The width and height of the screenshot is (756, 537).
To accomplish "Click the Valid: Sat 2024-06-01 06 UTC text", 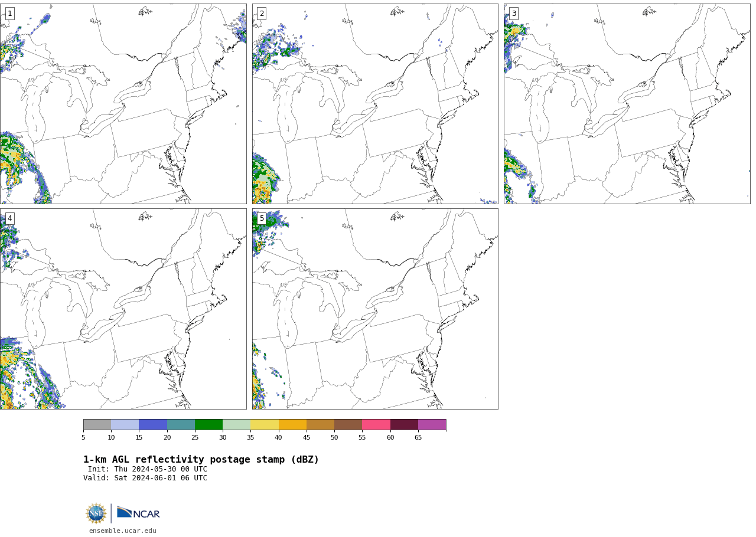I will [x=145, y=478].
